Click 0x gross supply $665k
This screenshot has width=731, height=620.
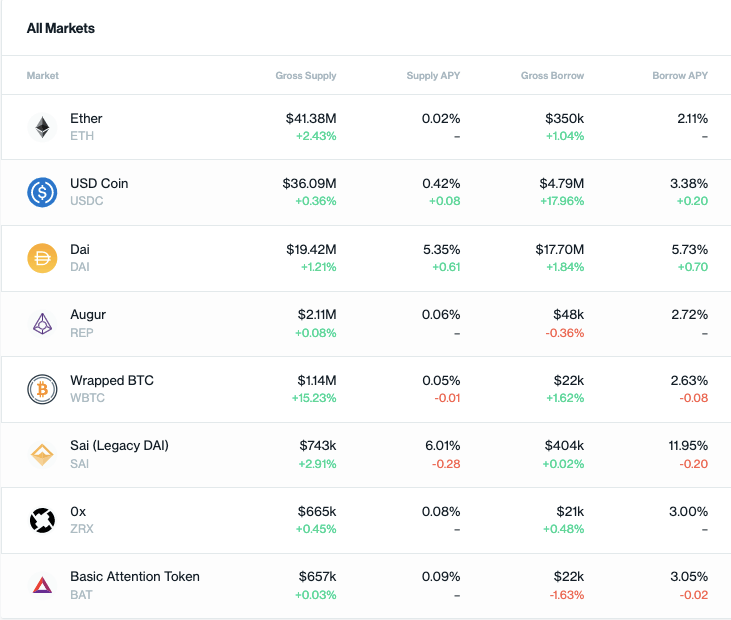coord(317,512)
